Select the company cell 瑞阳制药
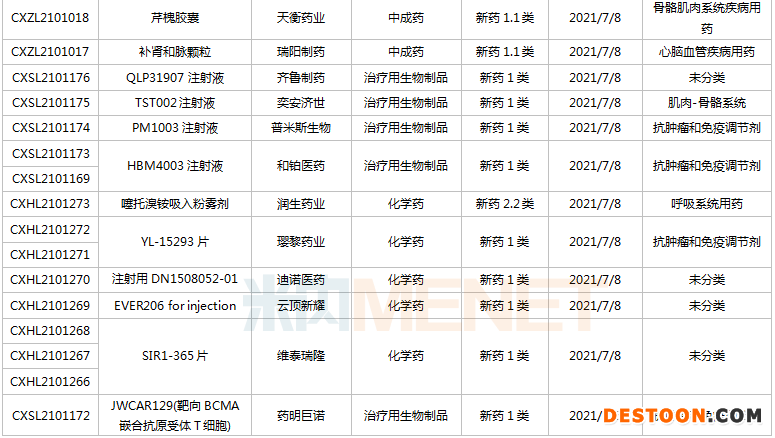 click(301, 52)
